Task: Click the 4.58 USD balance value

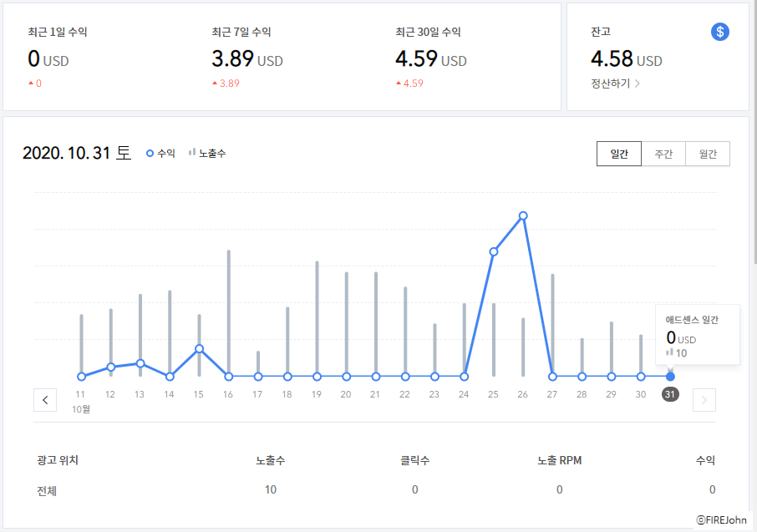Action: click(626, 59)
